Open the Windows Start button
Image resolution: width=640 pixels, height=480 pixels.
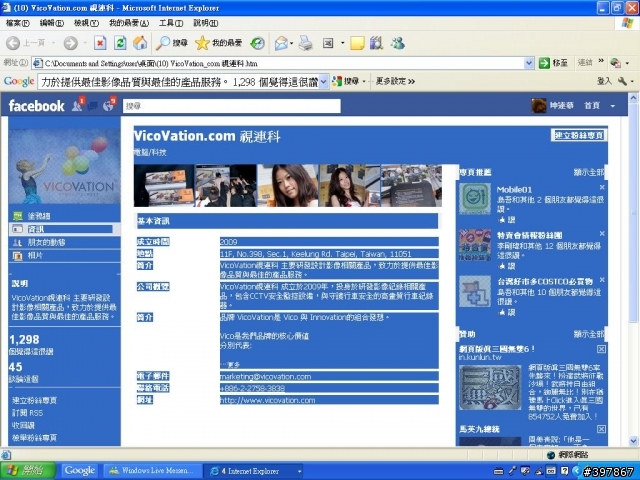click(x=28, y=471)
